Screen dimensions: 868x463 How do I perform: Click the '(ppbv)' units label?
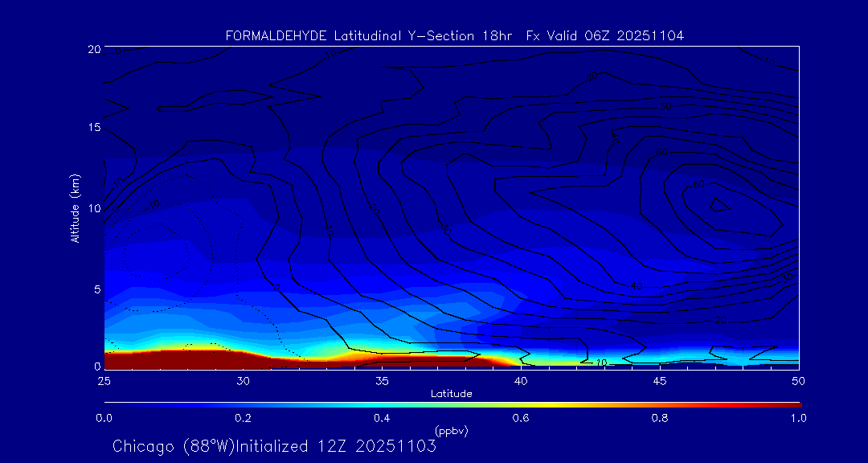coord(451,431)
